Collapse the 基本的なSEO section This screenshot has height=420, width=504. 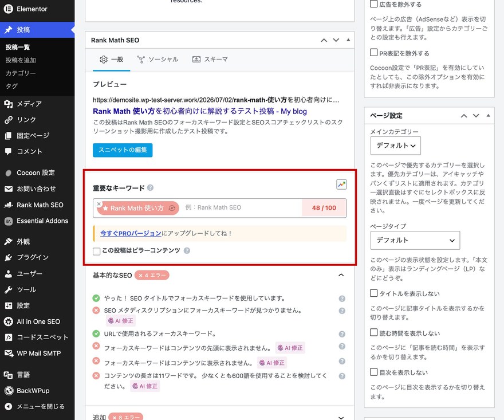(341, 275)
